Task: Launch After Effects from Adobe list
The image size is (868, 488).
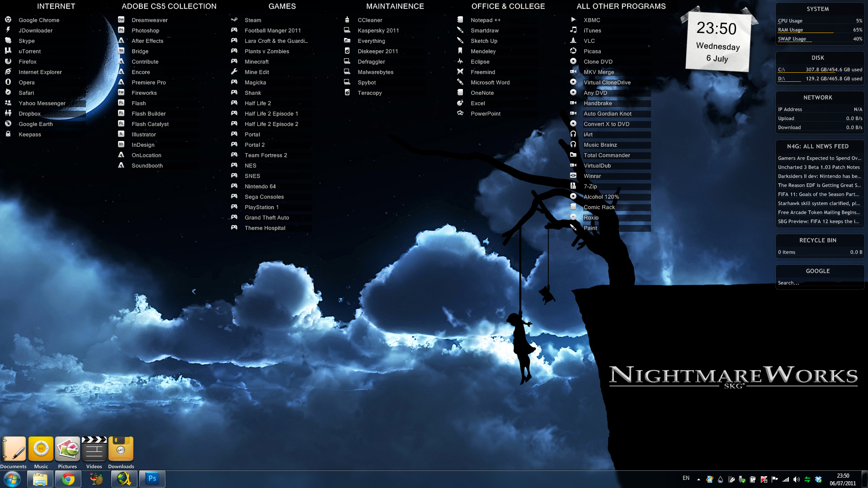Action: [147, 41]
